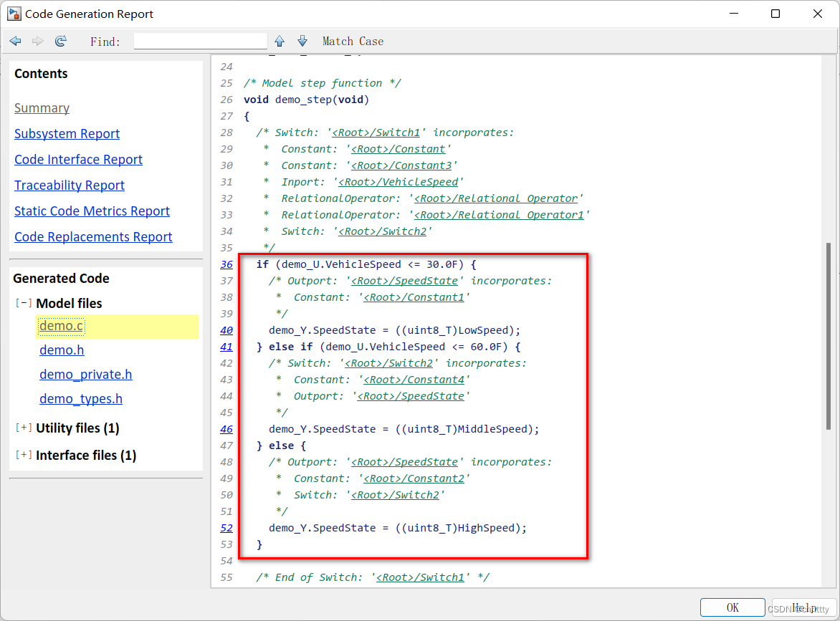Screen dimensions: 840x621
Task: Close the Code Generation Report window
Action: [818, 14]
